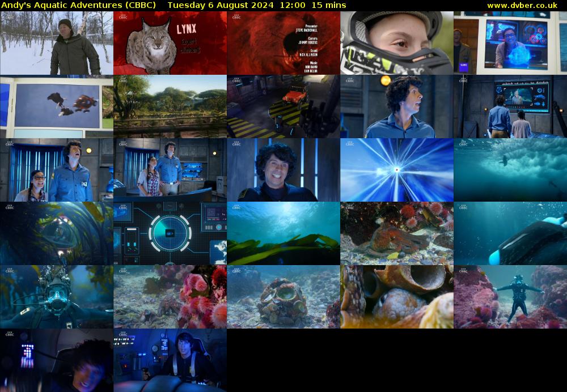
Task: Click the savanna acacia trees thumbnail
Action: 170,106
